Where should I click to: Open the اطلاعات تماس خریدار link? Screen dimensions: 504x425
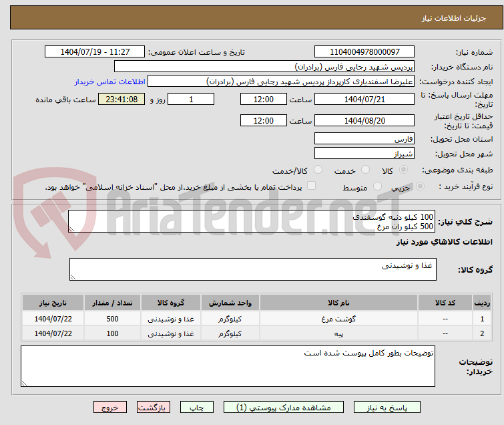coord(110,82)
